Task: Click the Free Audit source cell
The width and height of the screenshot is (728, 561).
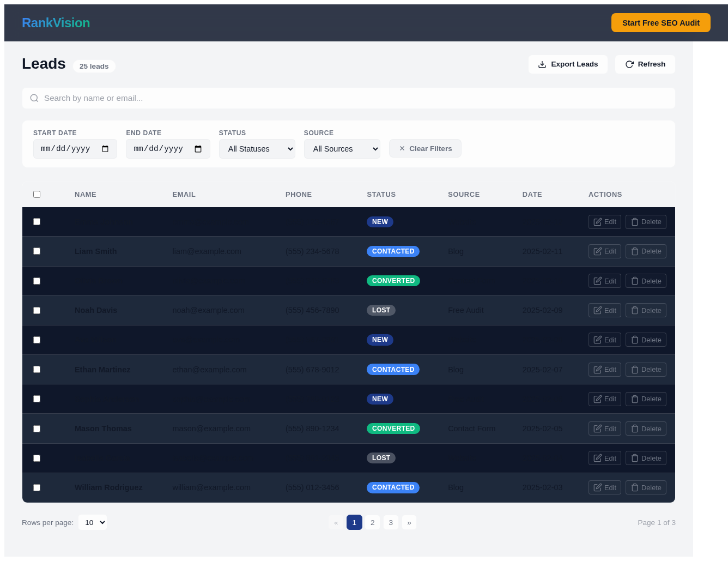Action: click(x=466, y=310)
